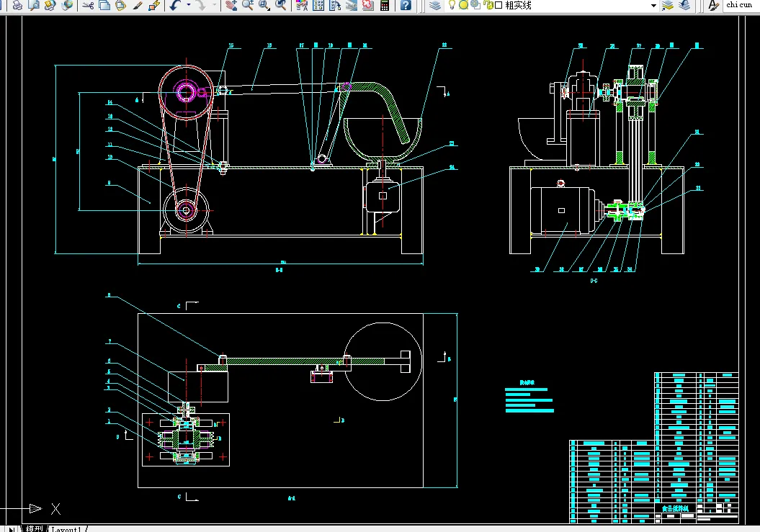Click the 技术要求 notes heading

[x=527, y=382]
